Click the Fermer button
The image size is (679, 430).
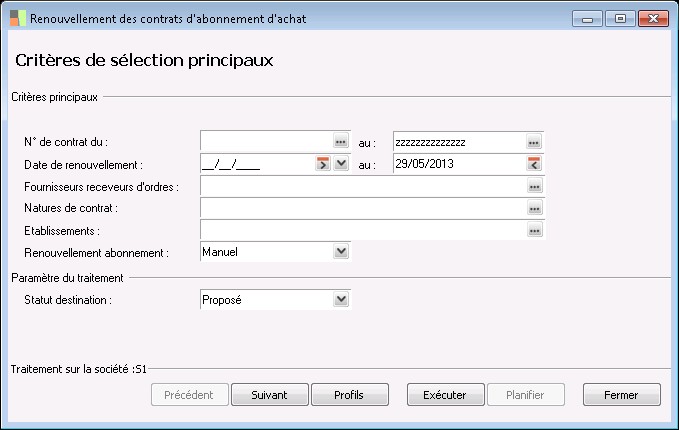pyautogui.click(x=621, y=395)
